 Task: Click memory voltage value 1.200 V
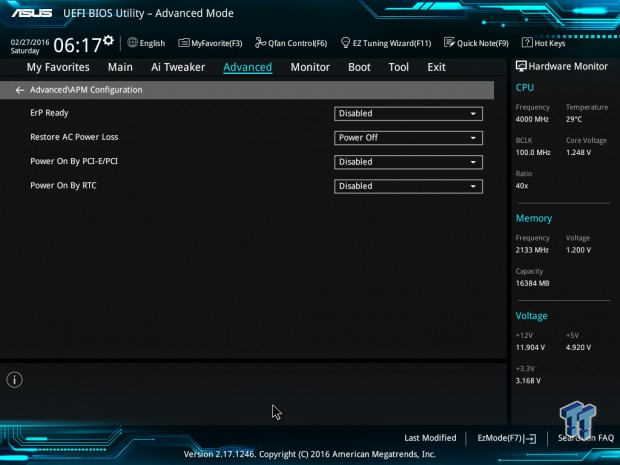tap(578, 250)
